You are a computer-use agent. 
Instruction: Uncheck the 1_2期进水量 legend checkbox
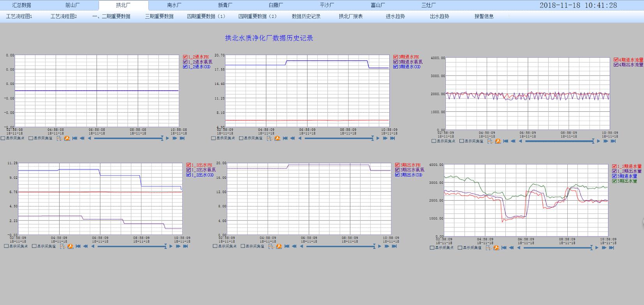615,167
